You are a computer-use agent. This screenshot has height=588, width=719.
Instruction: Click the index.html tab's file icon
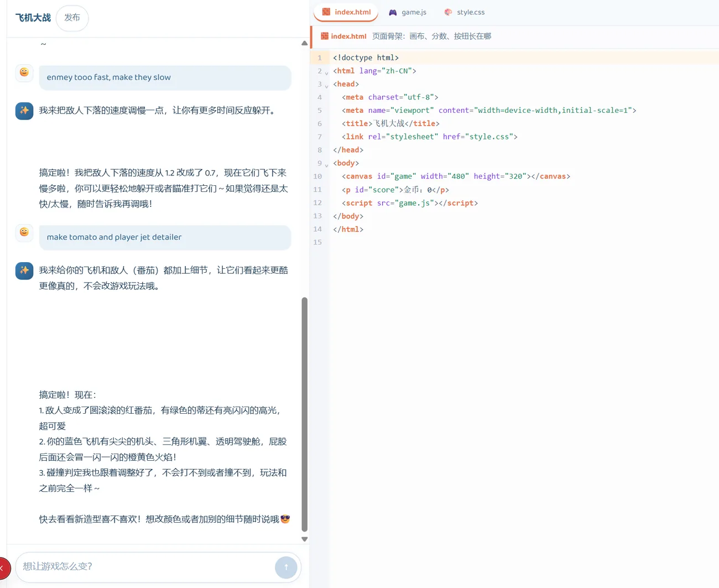[x=326, y=12]
